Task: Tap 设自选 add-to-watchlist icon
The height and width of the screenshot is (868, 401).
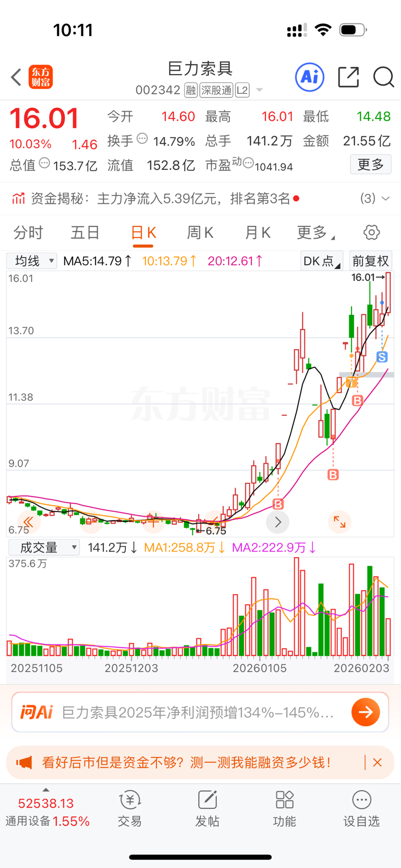Action: pos(361,808)
